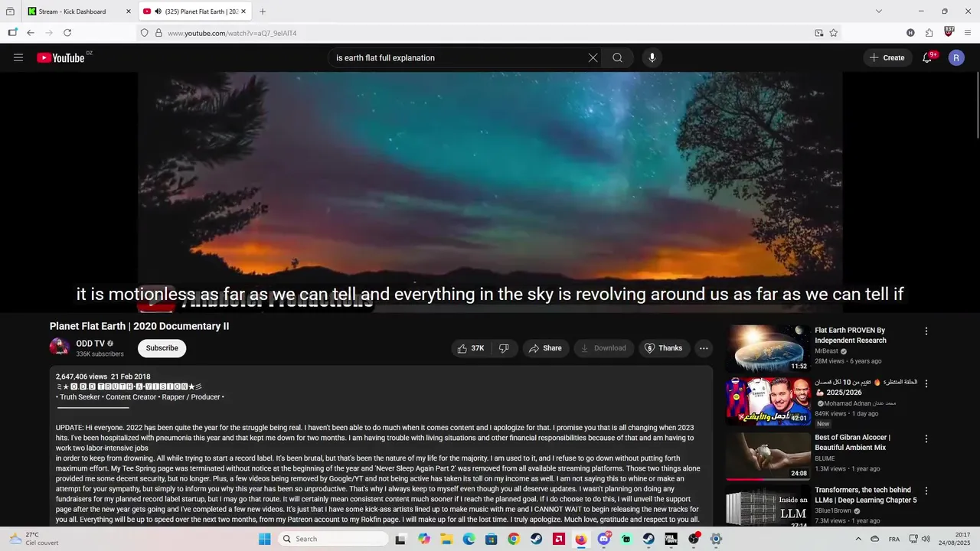Open ODD TV channel name
The height and width of the screenshot is (551, 980).
point(90,344)
